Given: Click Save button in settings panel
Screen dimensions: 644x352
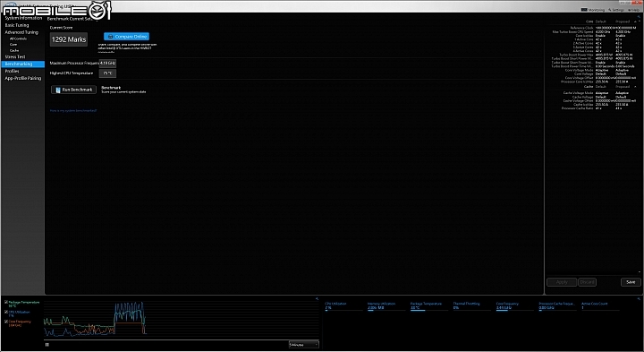Looking at the screenshot, I should [631, 282].
